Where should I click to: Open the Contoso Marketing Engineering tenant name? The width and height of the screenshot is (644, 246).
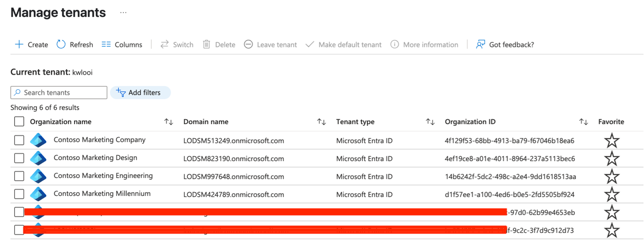[x=103, y=176]
